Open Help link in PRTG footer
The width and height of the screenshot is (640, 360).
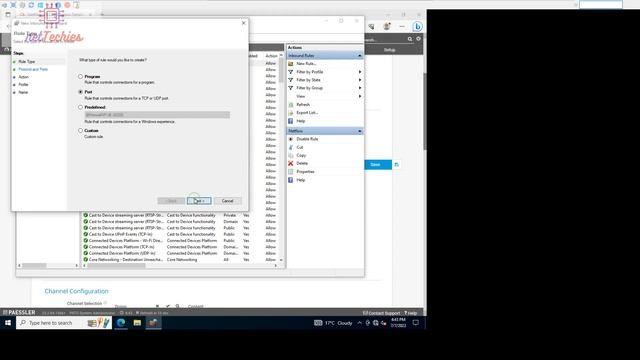(411, 313)
